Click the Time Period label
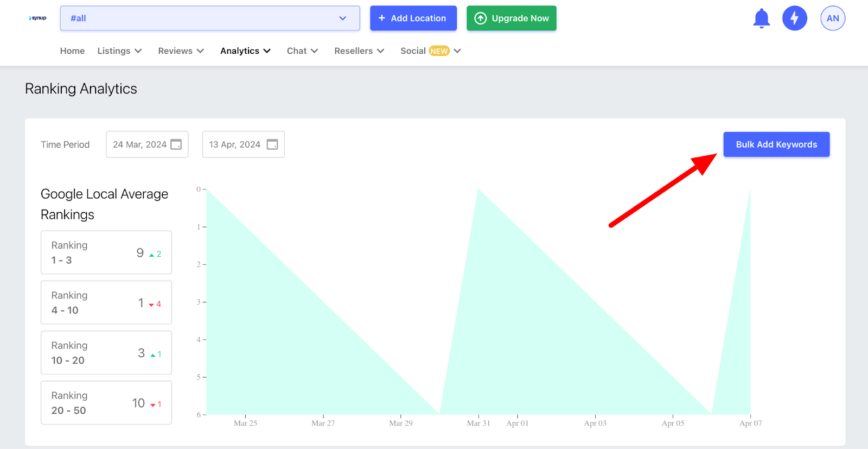The image size is (868, 449). pyautogui.click(x=65, y=144)
